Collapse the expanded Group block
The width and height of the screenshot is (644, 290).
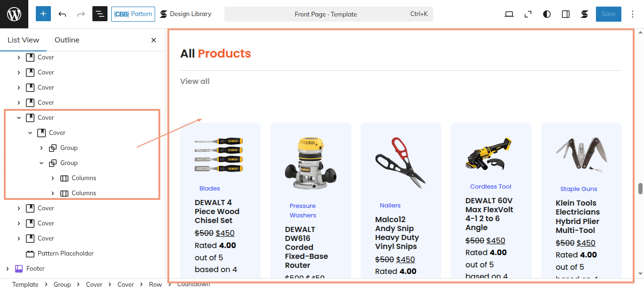41,163
